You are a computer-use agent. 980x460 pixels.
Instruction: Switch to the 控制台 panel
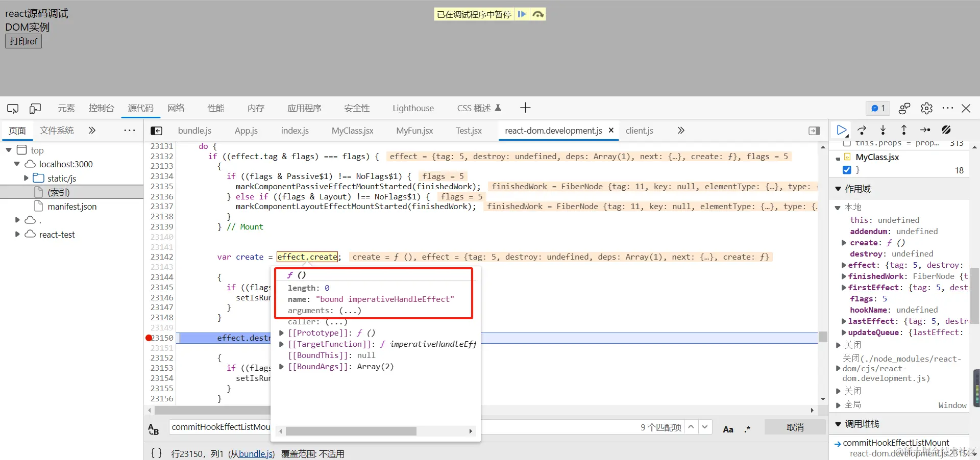pyautogui.click(x=102, y=108)
